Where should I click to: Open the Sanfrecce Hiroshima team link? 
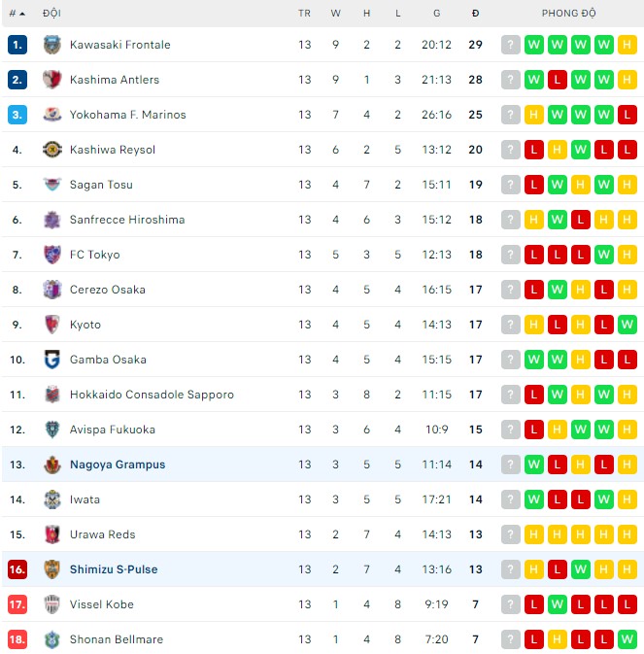[126, 220]
